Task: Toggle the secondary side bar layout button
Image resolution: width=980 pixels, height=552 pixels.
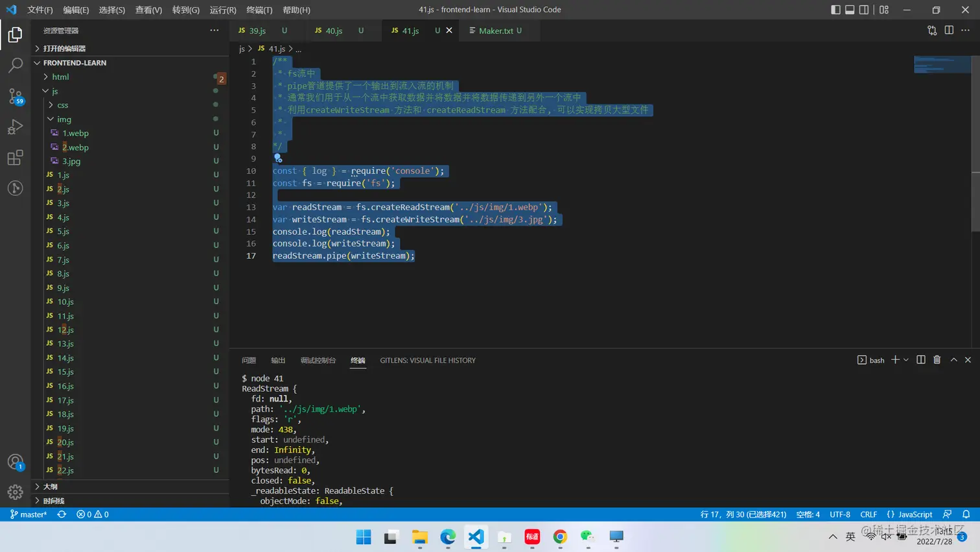Action: coord(864,10)
